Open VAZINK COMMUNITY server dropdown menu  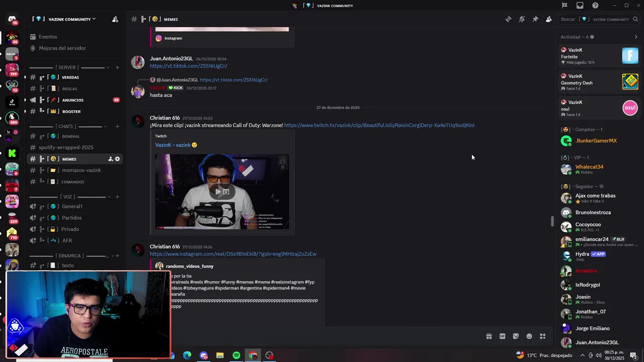[x=64, y=19]
